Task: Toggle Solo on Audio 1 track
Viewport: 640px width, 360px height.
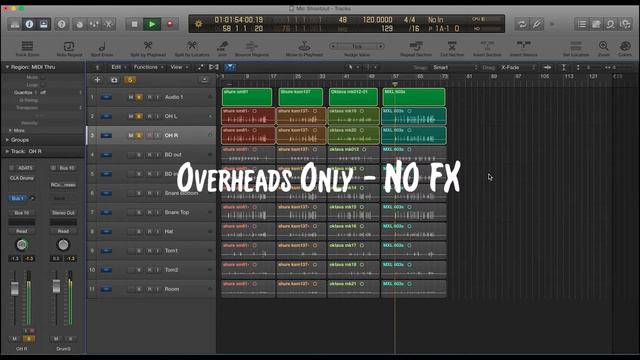Action: click(x=139, y=97)
